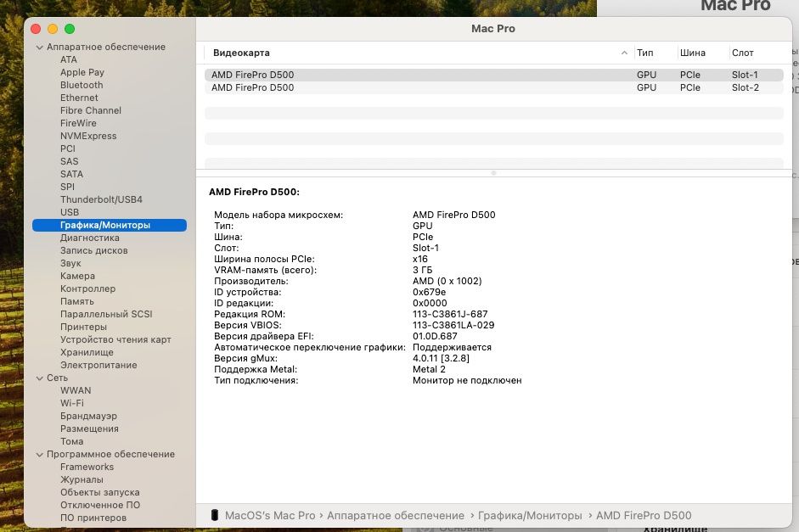Collapse the Аппаратное обеспечение section
This screenshot has height=532, width=799.
pyautogui.click(x=40, y=48)
